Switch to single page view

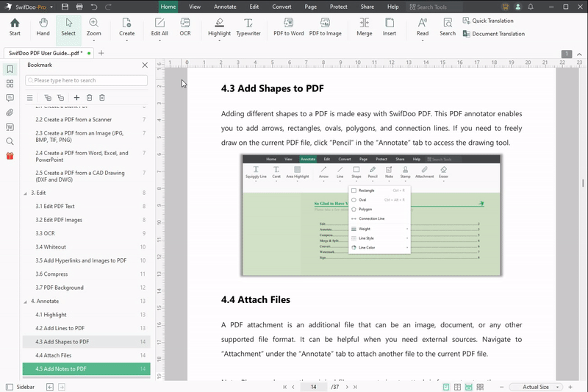pos(446,387)
